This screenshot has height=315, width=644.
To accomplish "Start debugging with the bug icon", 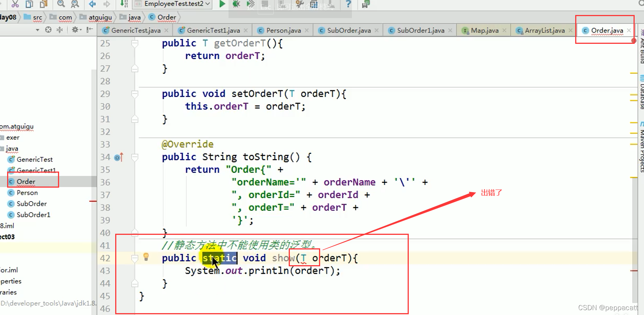I will point(236,4).
